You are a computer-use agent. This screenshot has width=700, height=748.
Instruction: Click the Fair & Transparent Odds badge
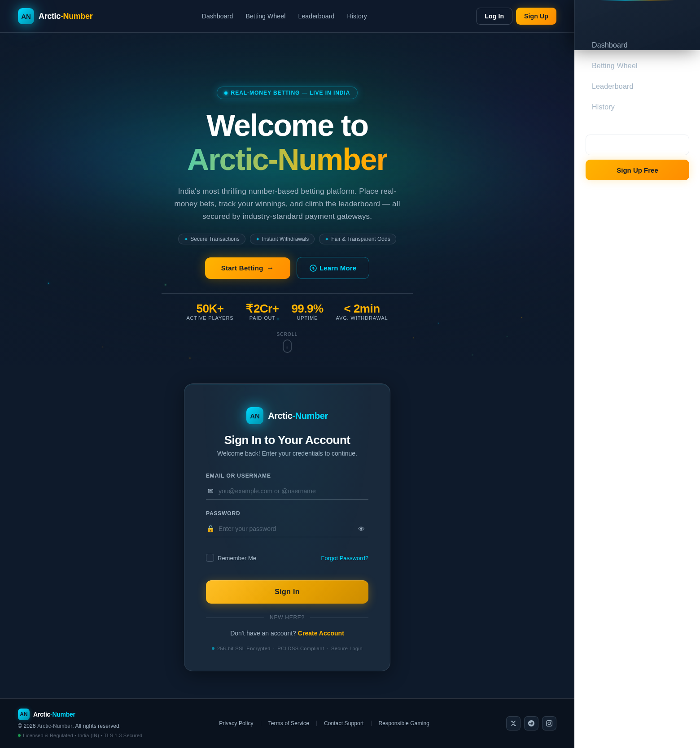(358, 239)
